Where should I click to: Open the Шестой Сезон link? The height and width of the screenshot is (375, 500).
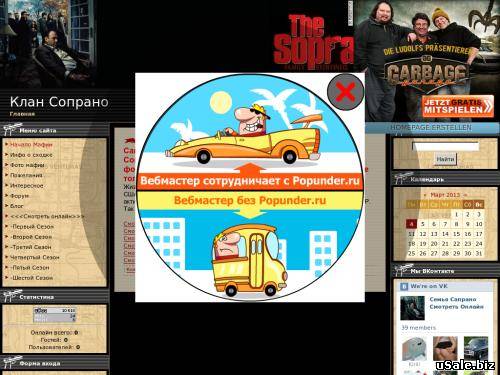tap(31, 278)
